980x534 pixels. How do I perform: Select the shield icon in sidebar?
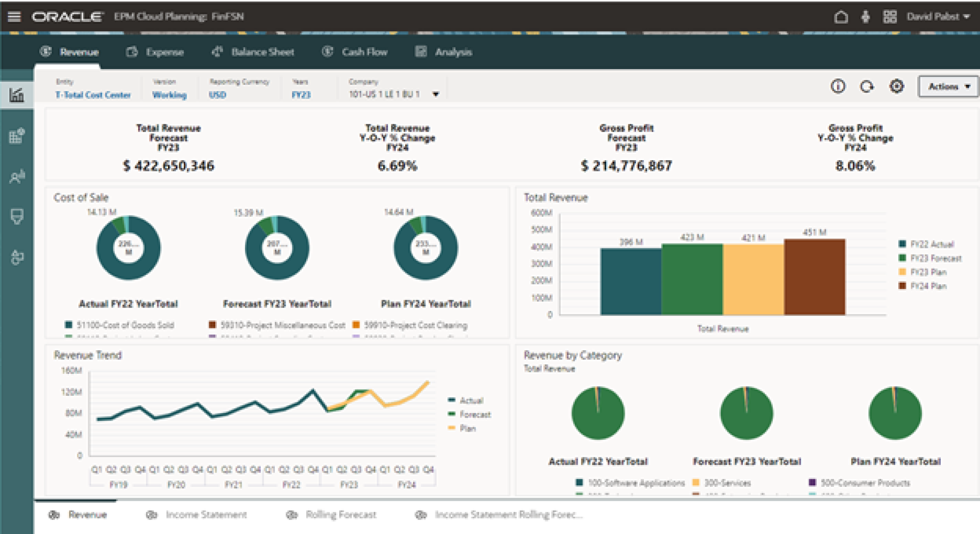click(17, 217)
